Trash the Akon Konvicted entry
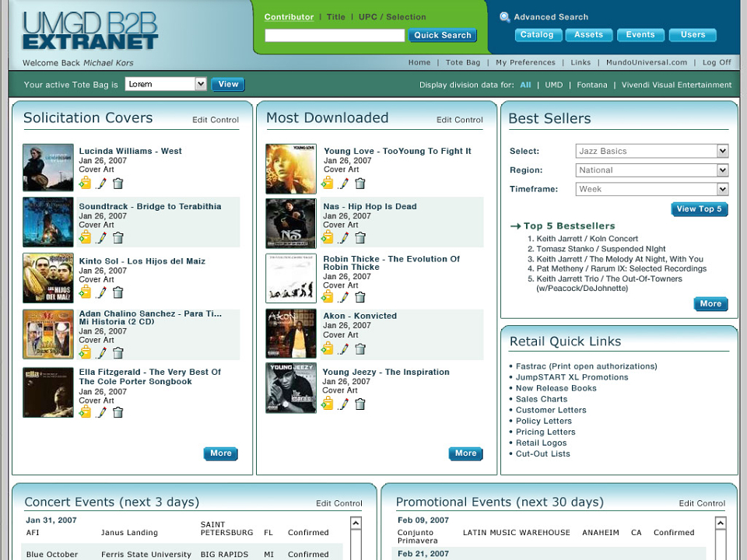Screen dimensions: 747x560 point(360,349)
